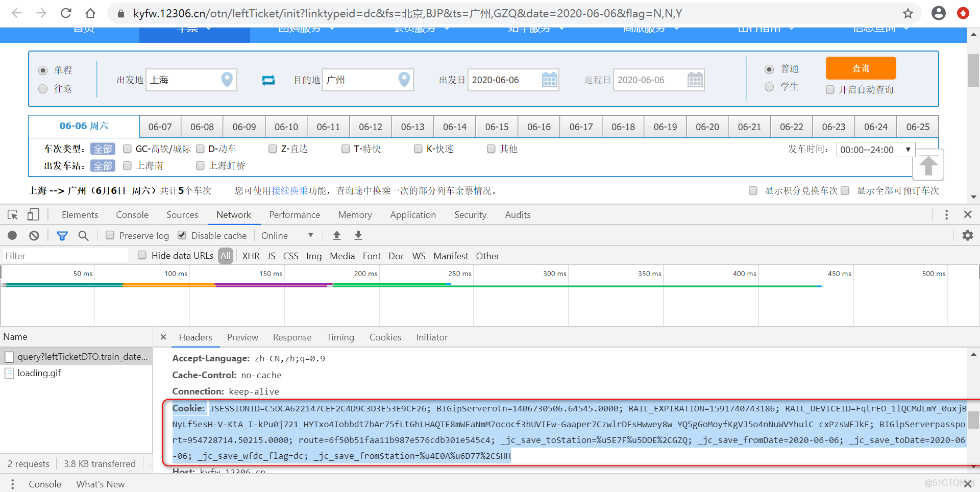Enable 开启自动查询 auto query checkbox
Image resolution: width=980 pixels, height=492 pixels.
[830, 90]
